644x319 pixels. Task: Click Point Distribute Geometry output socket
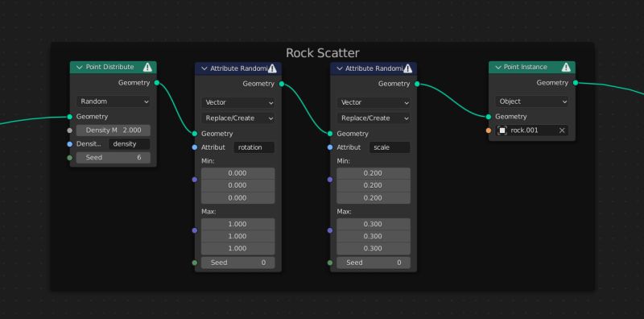[x=157, y=83]
